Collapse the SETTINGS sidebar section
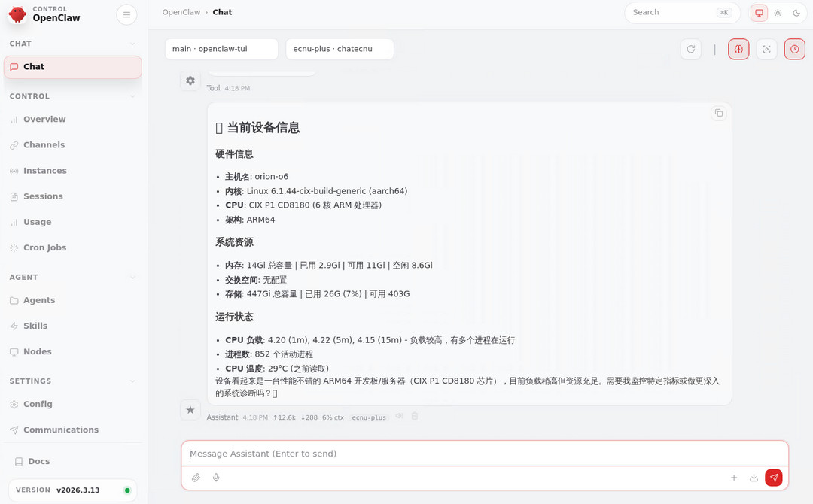813x504 pixels. coord(72,381)
